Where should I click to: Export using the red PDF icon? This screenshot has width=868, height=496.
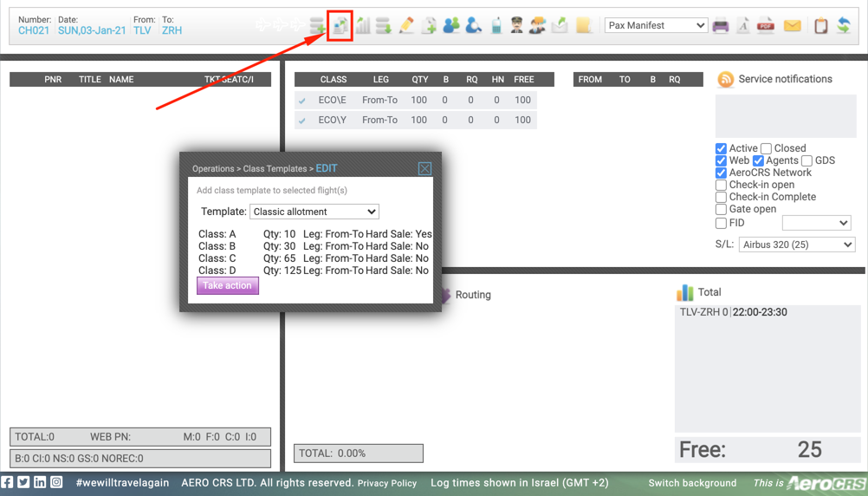pos(766,25)
